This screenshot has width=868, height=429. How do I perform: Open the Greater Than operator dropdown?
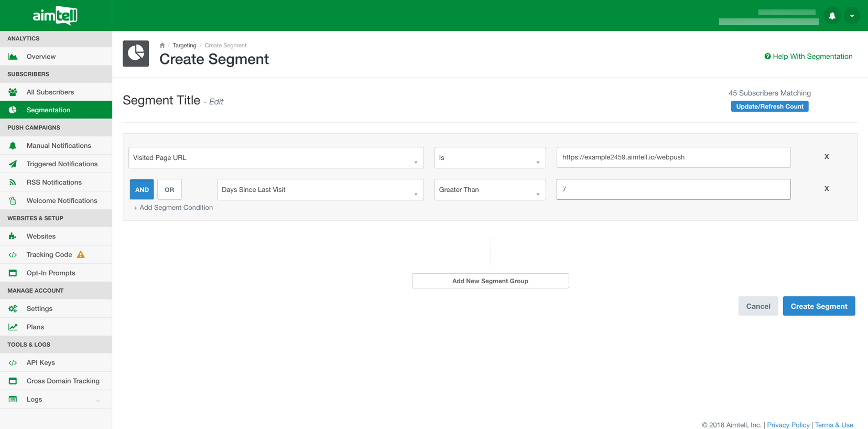pos(490,190)
